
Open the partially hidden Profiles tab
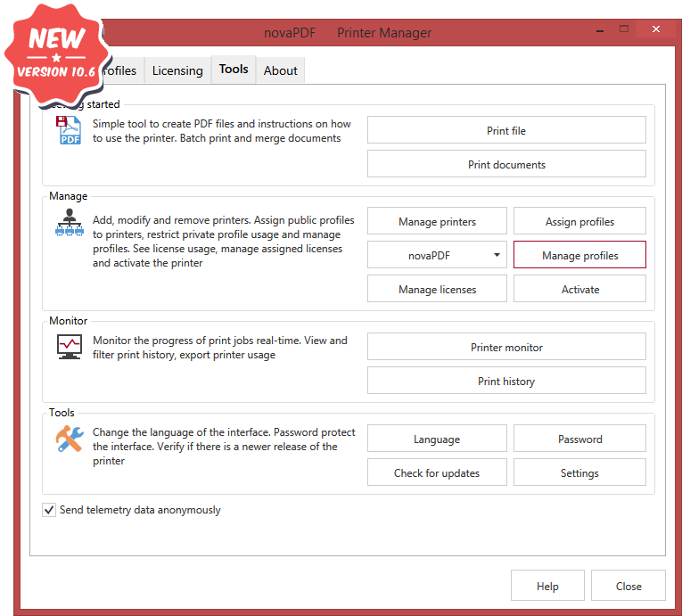[x=121, y=70]
